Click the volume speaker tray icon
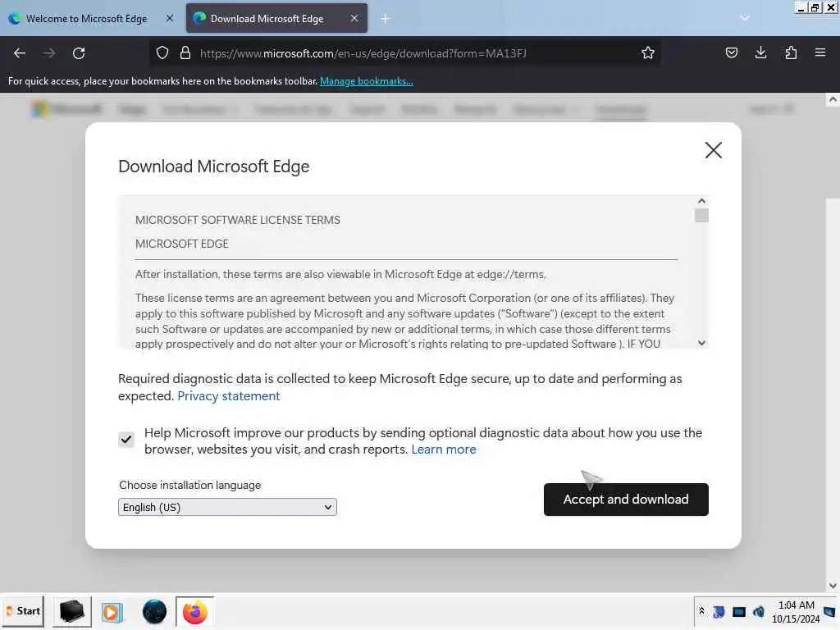The image size is (840, 630). (x=759, y=612)
